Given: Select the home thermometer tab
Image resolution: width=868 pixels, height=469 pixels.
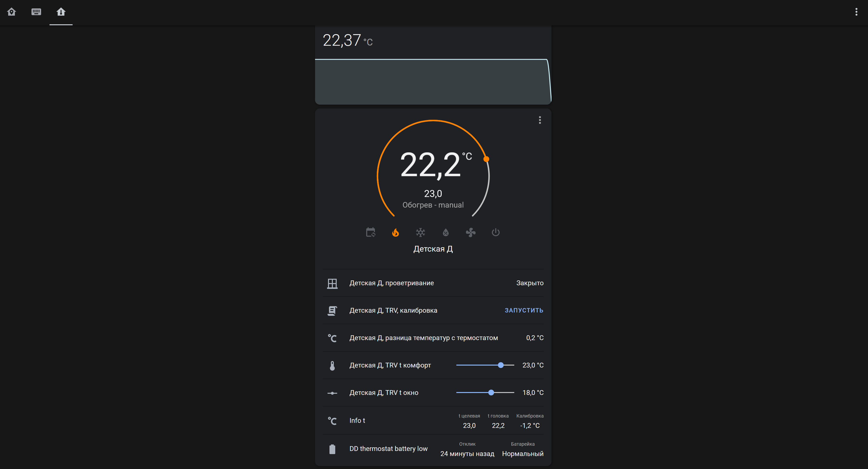Looking at the screenshot, I should point(61,12).
